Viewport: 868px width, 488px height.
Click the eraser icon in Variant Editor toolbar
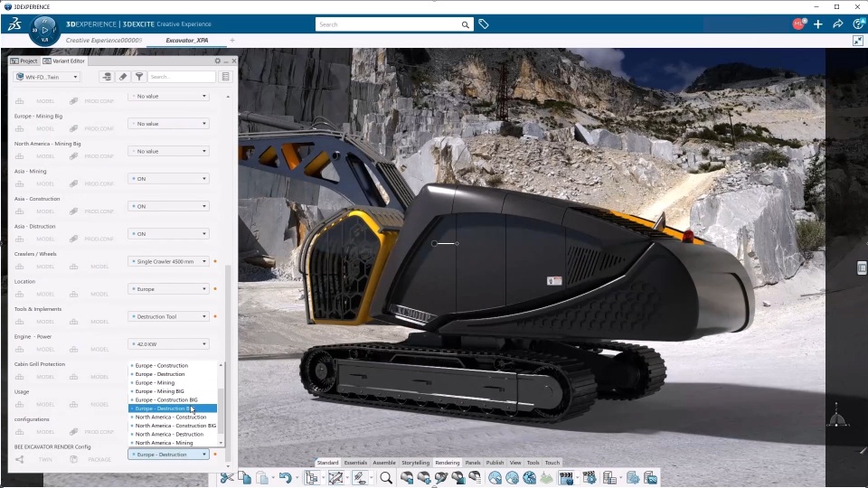coord(123,77)
